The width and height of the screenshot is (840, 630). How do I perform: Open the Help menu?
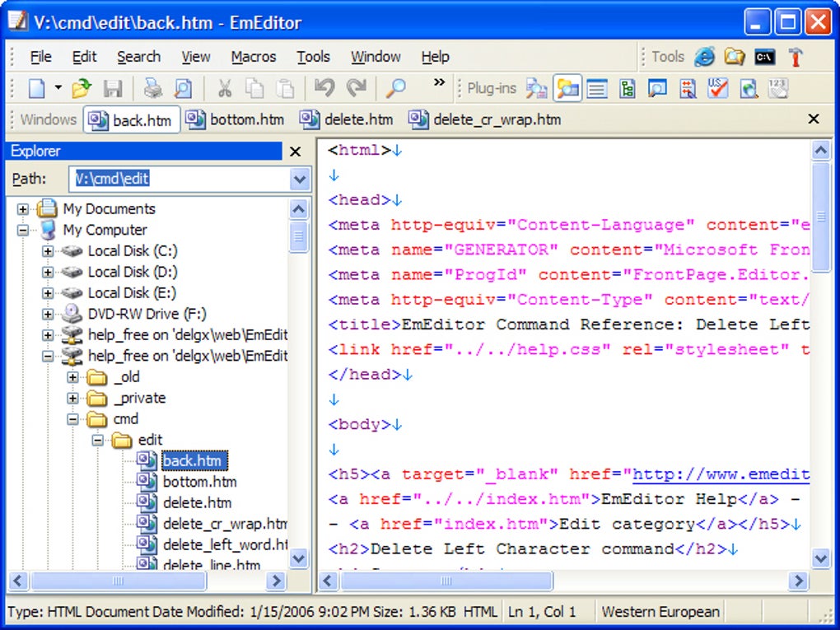[435, 57]
